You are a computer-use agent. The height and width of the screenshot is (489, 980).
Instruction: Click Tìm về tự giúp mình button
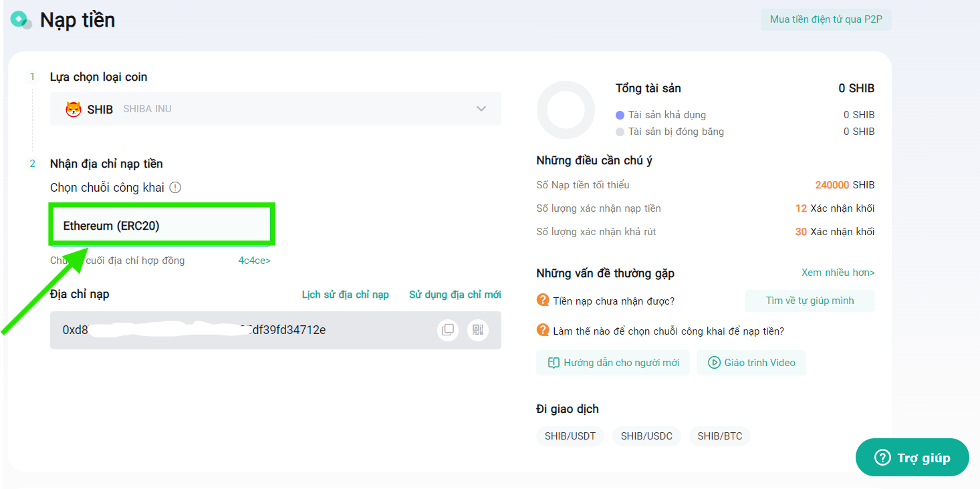pyautogui.click(x=810, y=301)
